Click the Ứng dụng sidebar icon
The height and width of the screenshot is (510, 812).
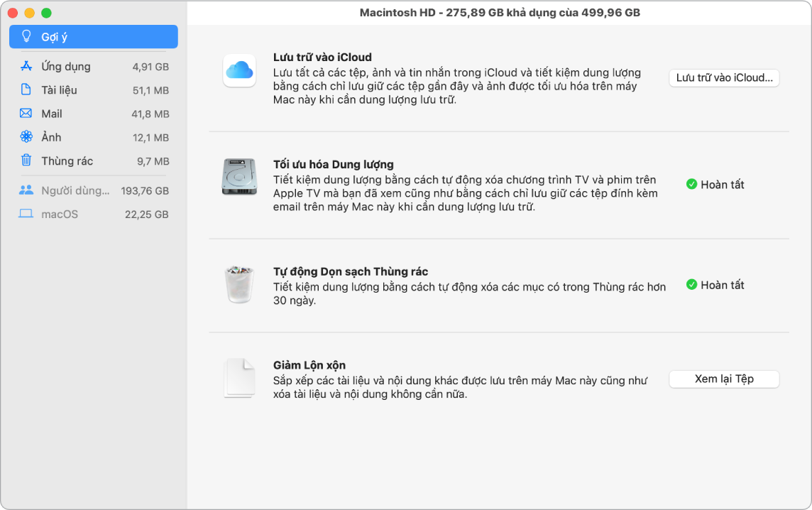[25, 65]
